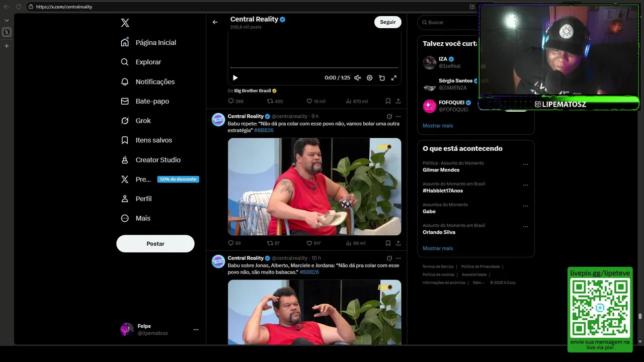Open Itens salvos bookmarks
Viewport: 644px width, 362px height.
146,140
